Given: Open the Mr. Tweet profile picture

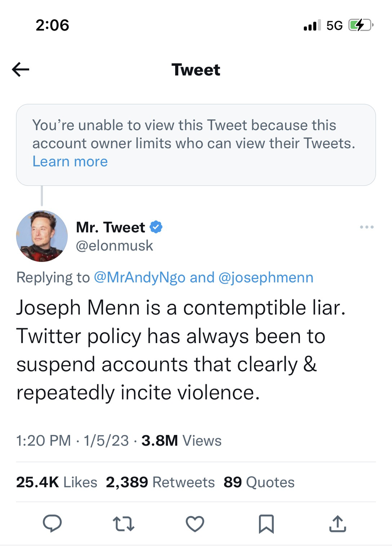Looking at the screenshot, I should point(42,236).
